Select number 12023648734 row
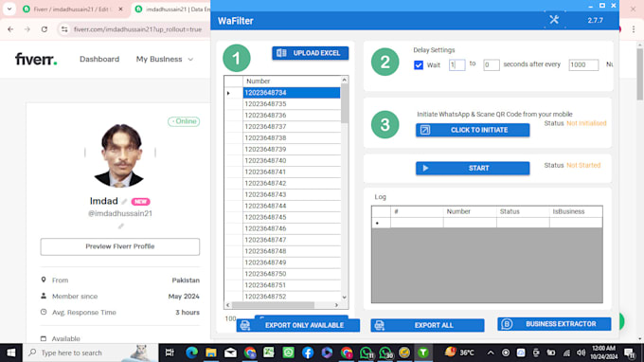644x362 pixels. (x=291, y=93)
